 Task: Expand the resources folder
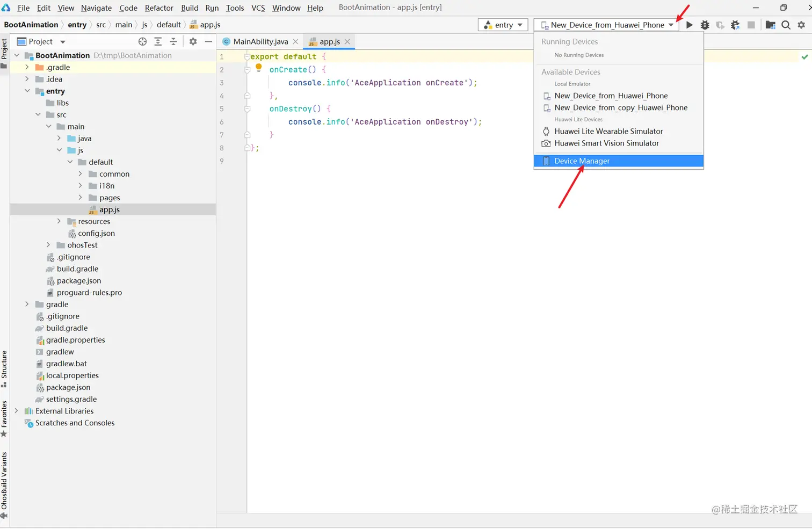59,221
